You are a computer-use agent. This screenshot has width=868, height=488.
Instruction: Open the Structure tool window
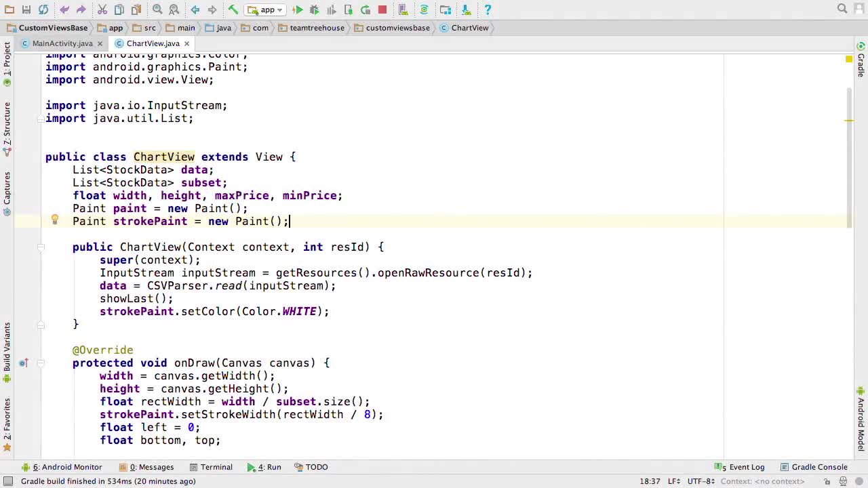point(7,129)
